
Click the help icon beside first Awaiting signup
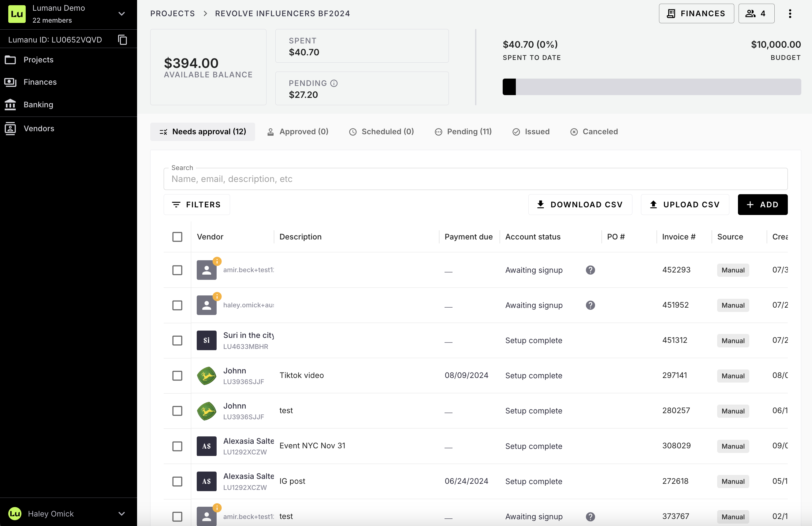[590, 270]
